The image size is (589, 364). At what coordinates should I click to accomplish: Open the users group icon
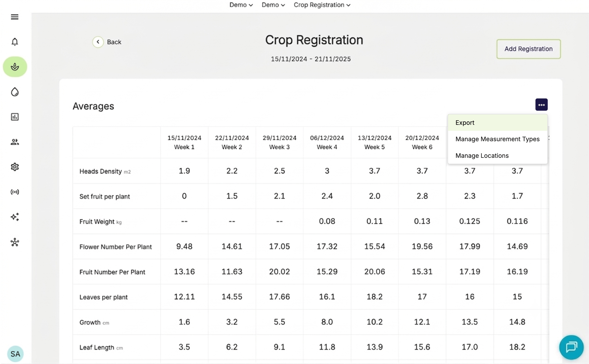point(15,142)
